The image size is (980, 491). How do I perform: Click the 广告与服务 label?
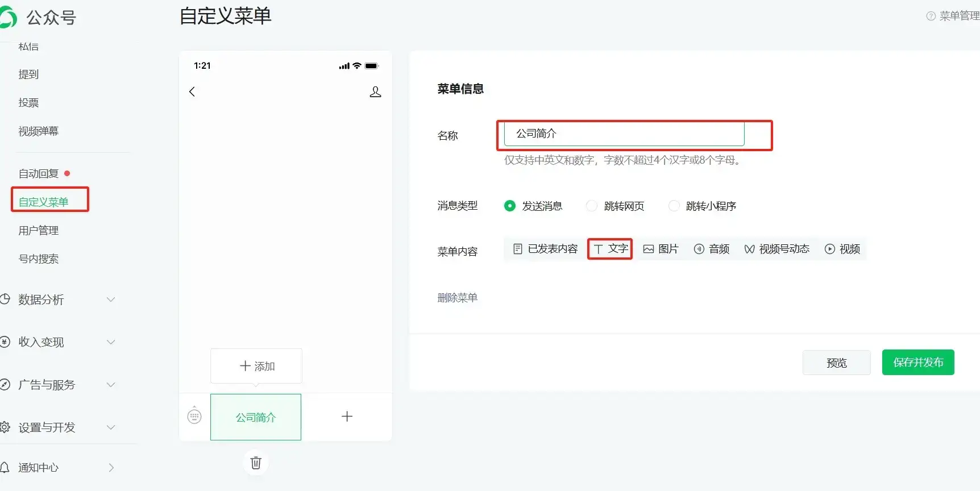point(47,385)
